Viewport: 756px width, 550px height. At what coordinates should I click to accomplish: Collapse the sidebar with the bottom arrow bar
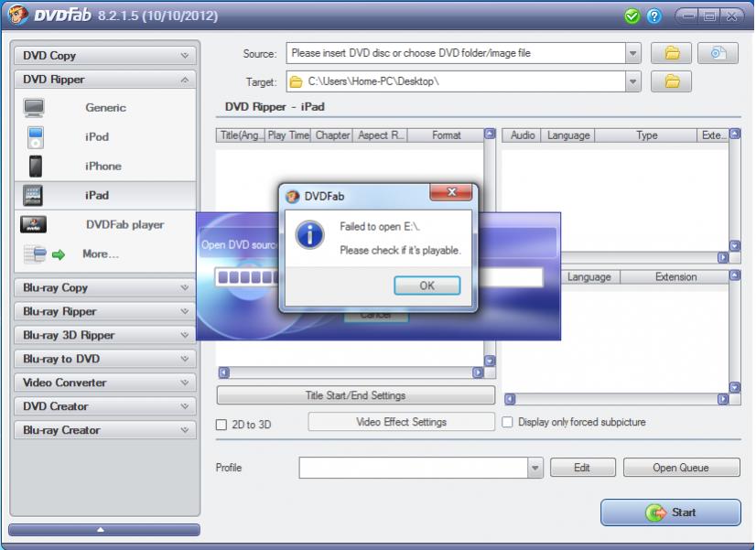(x=104, y=530)
